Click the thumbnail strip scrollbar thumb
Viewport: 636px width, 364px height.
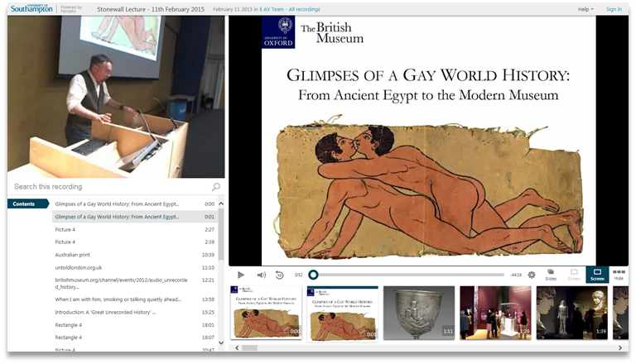coord(249,347)
